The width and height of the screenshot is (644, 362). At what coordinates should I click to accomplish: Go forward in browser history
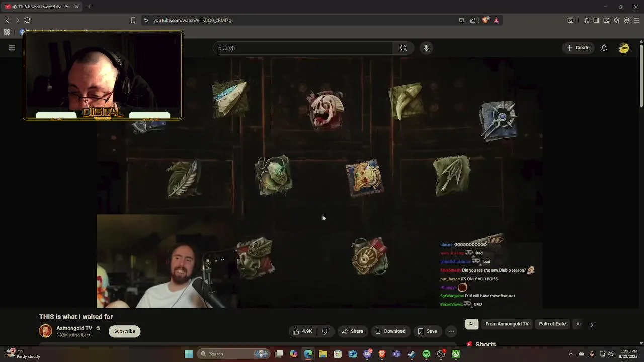[17, 20]
